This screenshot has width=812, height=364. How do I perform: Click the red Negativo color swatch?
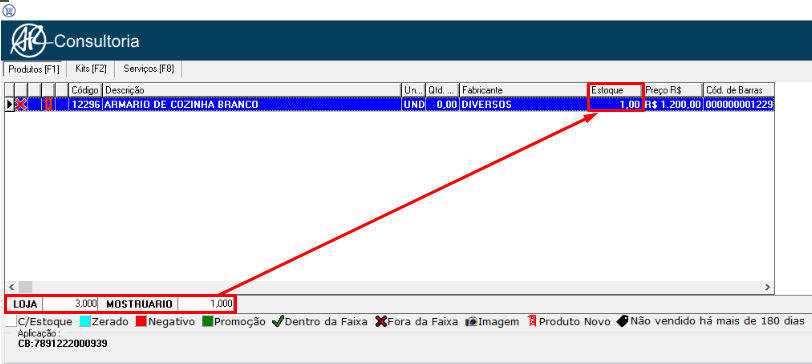pyautogui.click(x=141, y=322)
